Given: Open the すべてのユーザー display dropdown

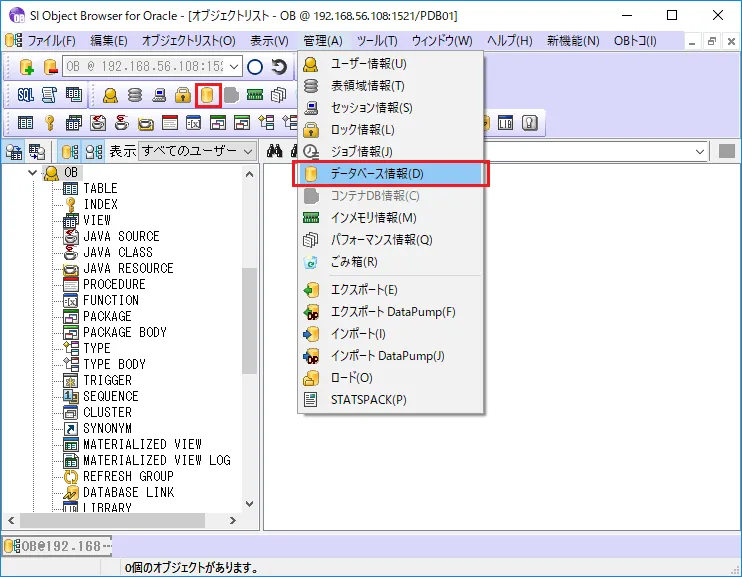Looking at the screenshot, I should click(x=197, y=151).
